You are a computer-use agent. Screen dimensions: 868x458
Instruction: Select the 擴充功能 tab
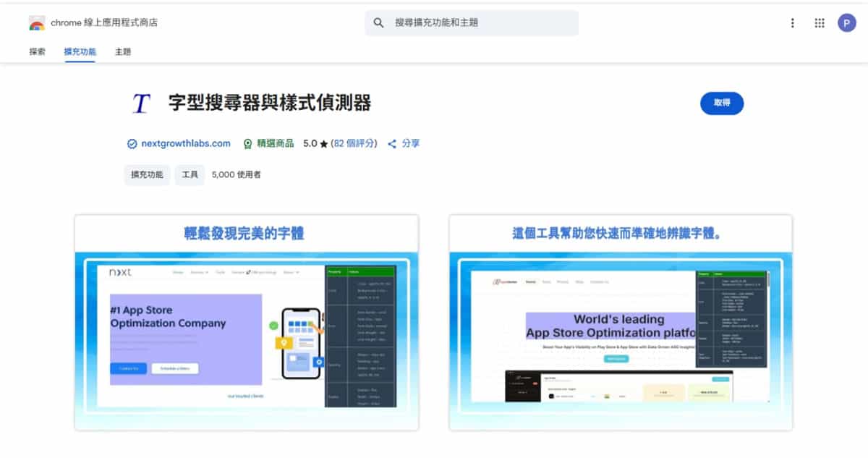[80, 52]
